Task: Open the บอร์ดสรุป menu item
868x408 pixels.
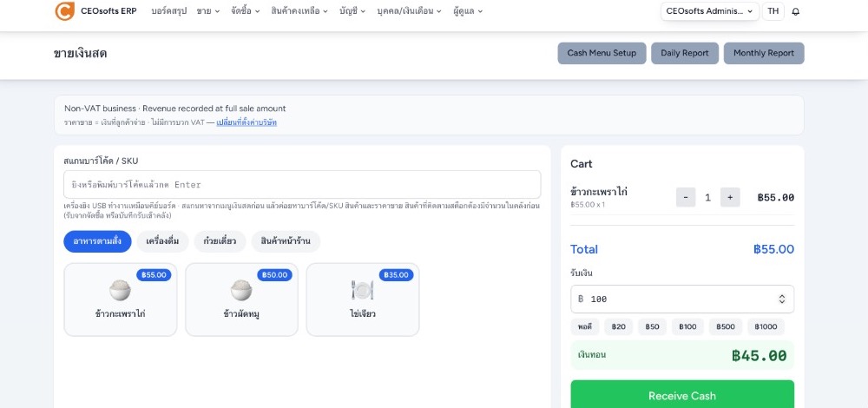Action: pyautogui.click(x=169, y=11)
